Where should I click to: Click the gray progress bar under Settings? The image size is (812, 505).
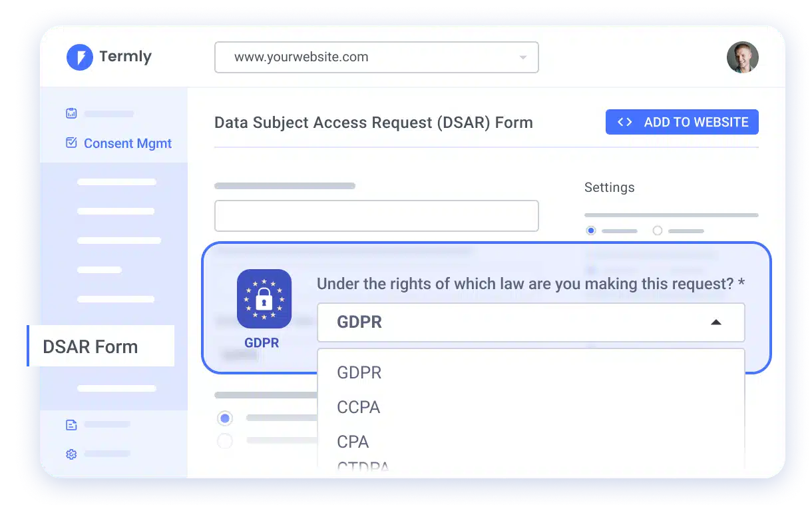point(672,215)
